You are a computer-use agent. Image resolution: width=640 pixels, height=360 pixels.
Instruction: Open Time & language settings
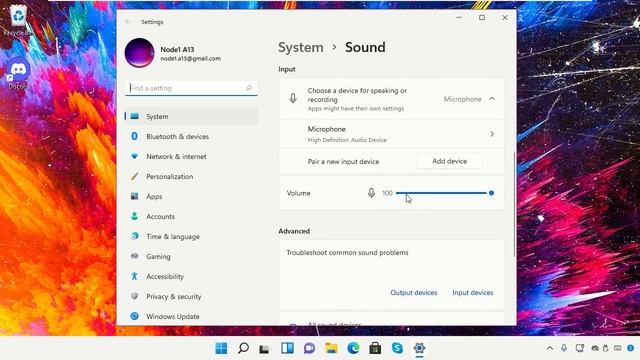191,236
